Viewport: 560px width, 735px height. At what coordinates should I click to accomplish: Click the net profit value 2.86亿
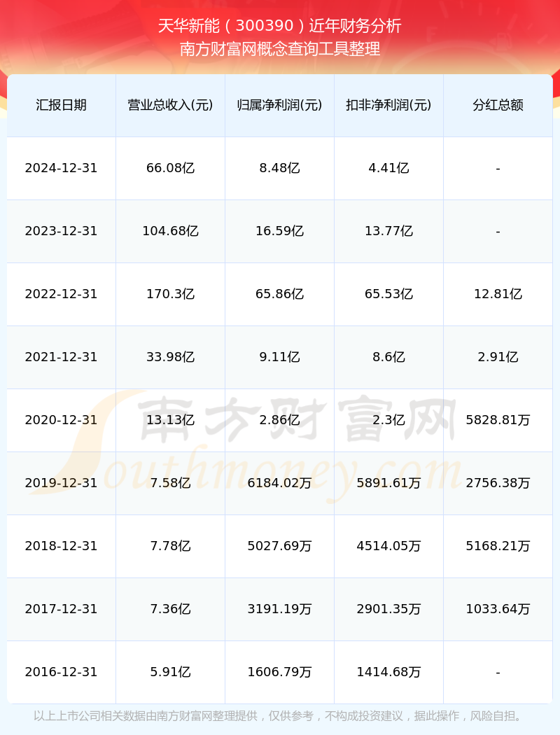pyautogui.click(x=280, y=420)
